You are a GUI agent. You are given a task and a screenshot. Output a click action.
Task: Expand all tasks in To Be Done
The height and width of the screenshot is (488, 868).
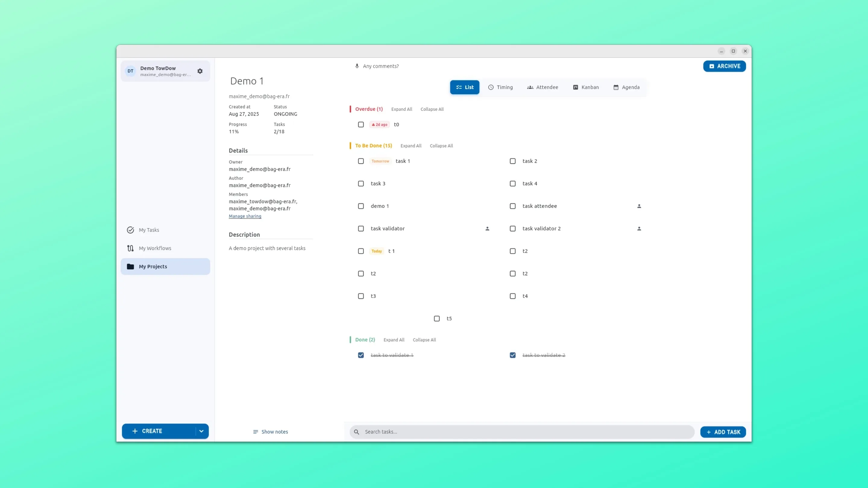coord(411,146)
